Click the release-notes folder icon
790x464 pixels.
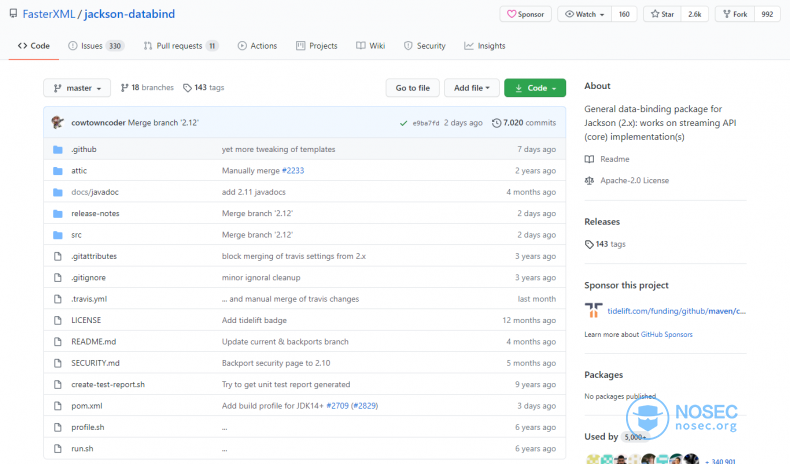(58, 214)
